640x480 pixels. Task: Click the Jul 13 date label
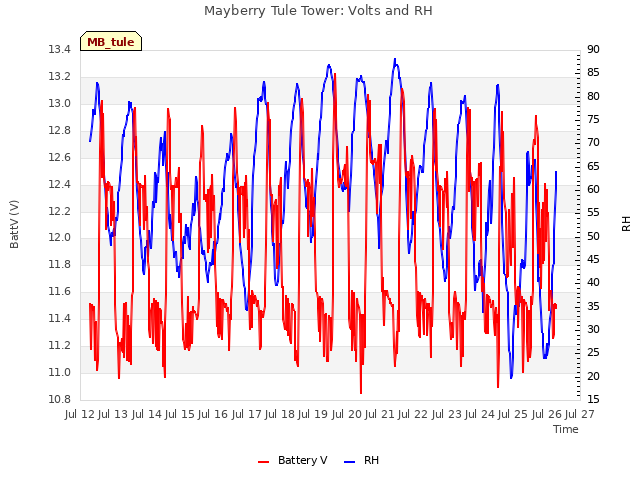tap(113, 415)
